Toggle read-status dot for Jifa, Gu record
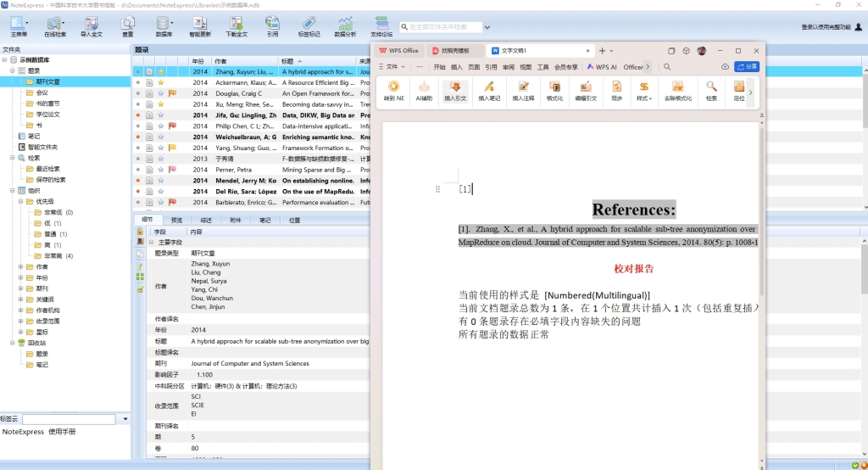The height and width of the screenshot is (470, 868). pyautogui.click(x=138, y=115)
